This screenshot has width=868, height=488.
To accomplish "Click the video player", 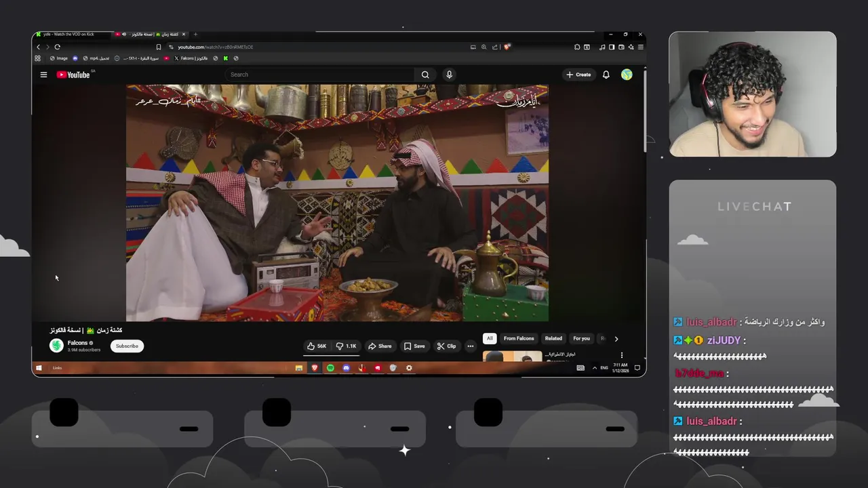I will pyautogui.click(x=337, y=203).
